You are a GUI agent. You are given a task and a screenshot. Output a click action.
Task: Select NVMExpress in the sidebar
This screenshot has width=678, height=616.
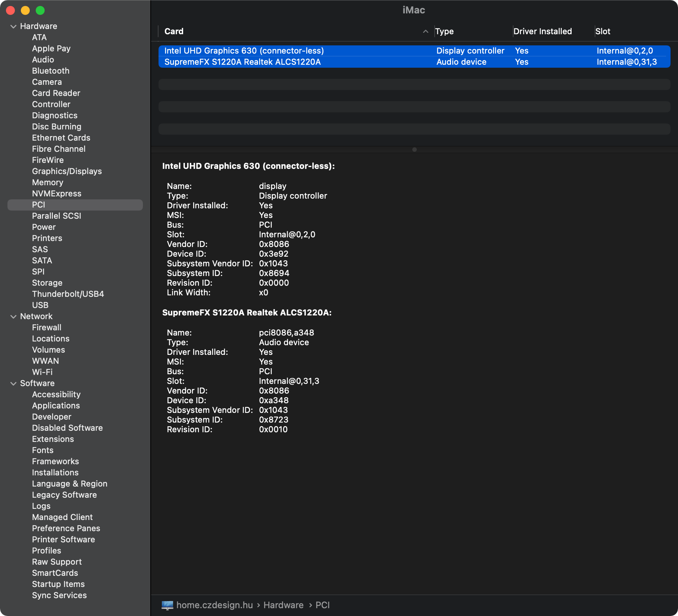57,194
